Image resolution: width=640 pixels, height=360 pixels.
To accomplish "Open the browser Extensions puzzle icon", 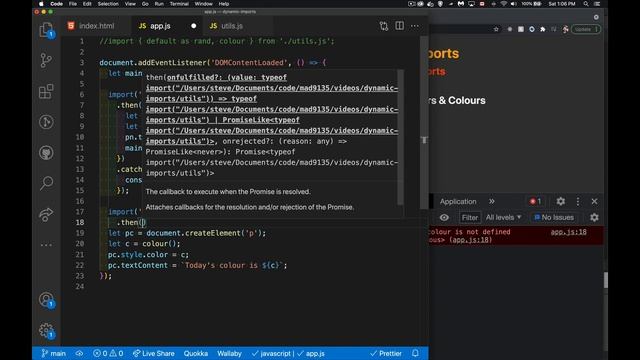I will (x=542, y=29).
